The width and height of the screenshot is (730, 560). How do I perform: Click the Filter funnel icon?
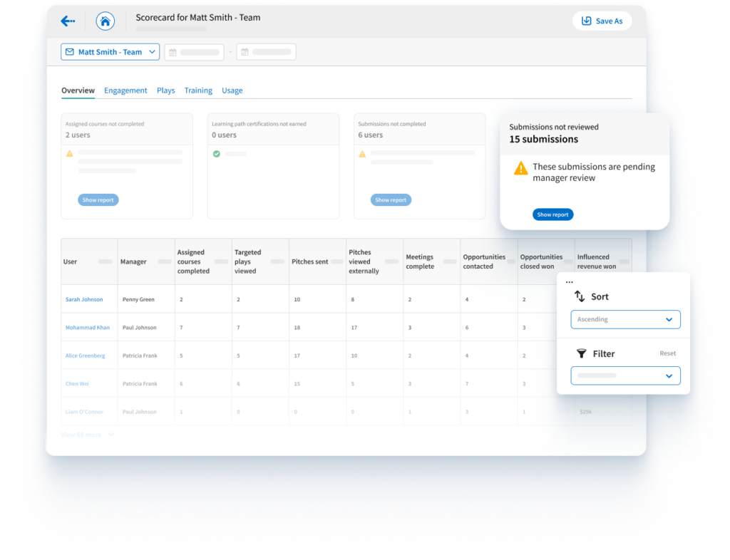(583, 353)
